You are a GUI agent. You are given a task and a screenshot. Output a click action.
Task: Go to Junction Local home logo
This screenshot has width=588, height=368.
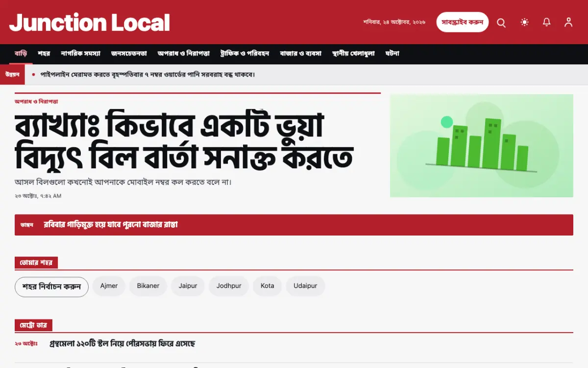[90, 23]
